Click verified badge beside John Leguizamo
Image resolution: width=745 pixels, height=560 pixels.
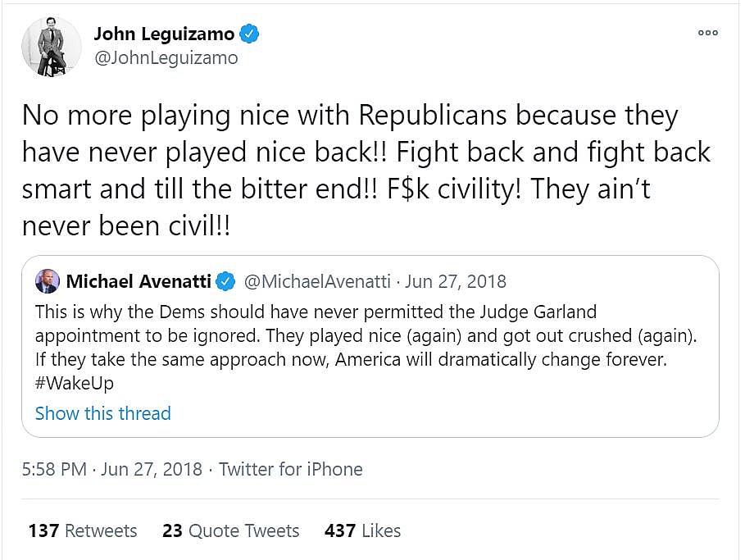(x=250, y=34)
